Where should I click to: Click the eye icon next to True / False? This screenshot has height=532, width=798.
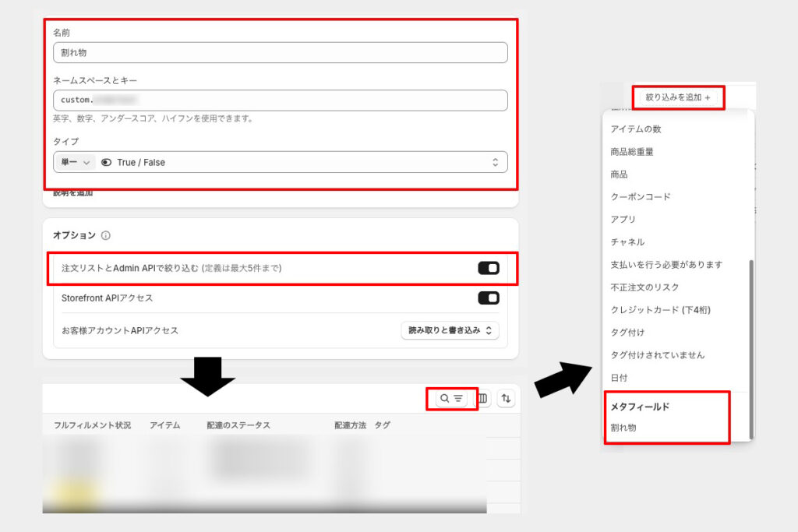pos(107,161)
